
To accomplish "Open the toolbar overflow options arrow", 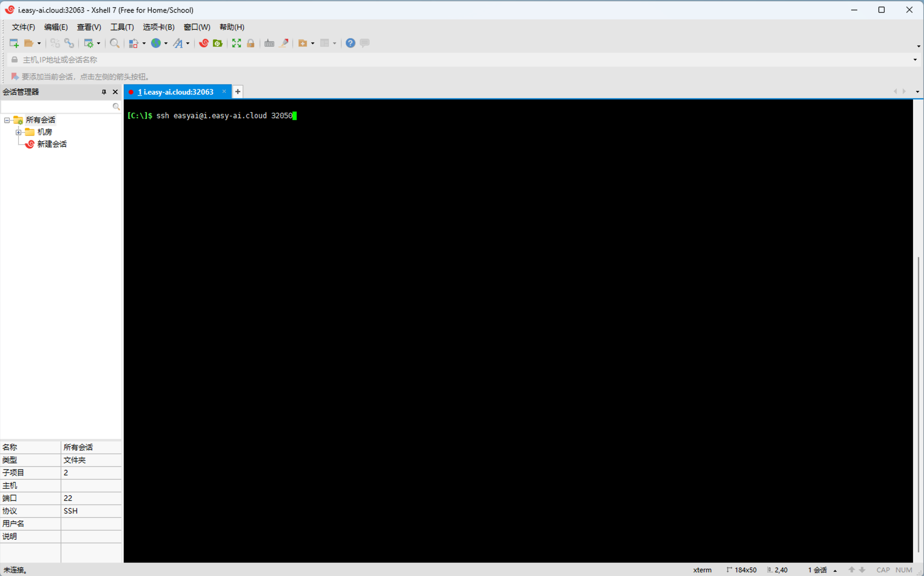I will [x=918, y=46].
